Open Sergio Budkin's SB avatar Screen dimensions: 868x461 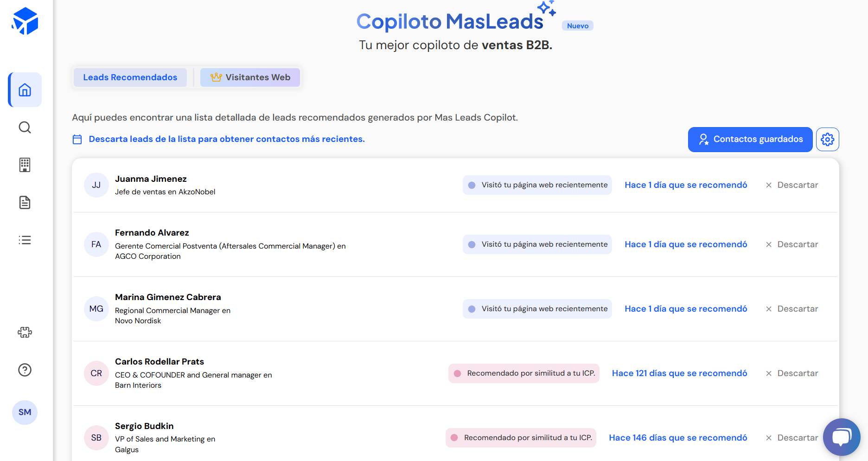click(96, 438)
